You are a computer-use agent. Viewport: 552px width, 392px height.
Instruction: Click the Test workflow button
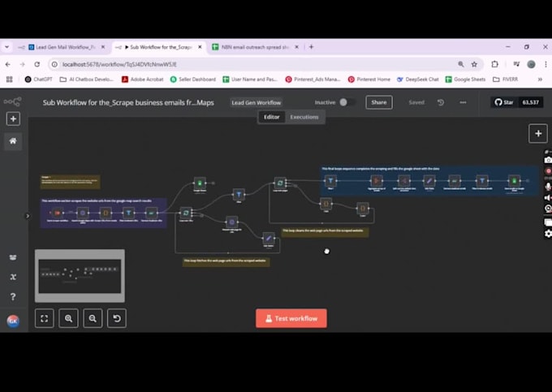click(291, 318)
